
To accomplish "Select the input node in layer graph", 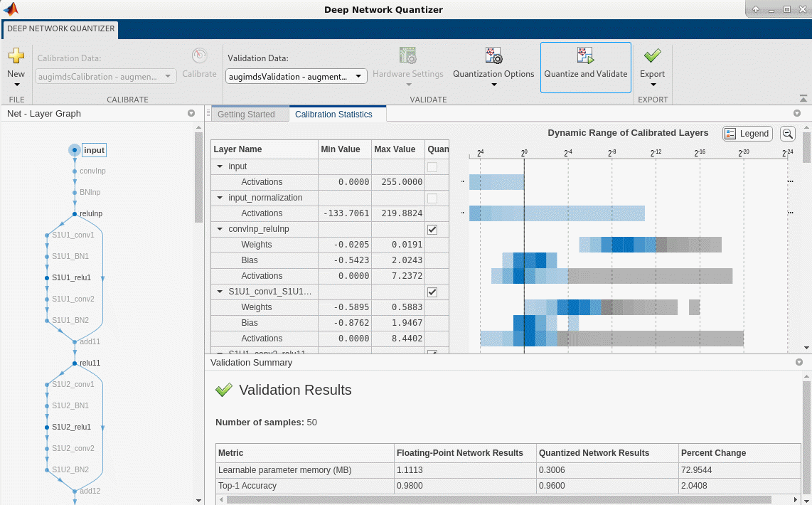I will pos(75,150).
